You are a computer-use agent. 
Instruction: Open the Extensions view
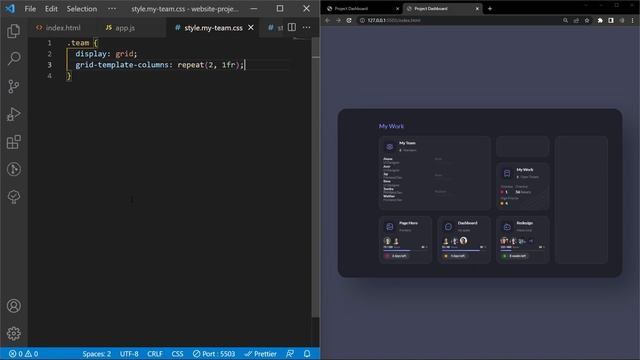(13, 142)
